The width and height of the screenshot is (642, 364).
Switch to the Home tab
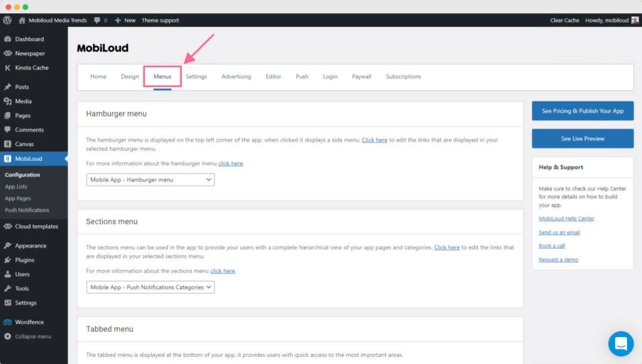coord(98,76)
